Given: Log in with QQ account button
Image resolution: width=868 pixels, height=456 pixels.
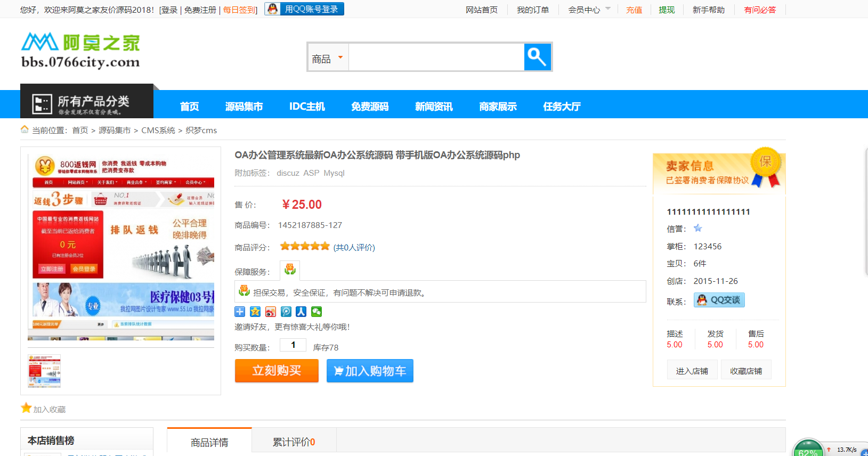Looking at the screenshot, I should click(x=304, y=9).
